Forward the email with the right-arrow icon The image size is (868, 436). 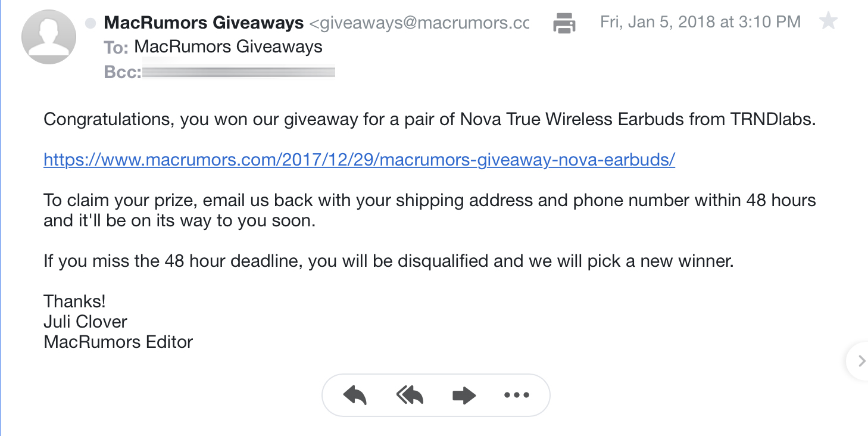pyautogui.click(x=464, y=395)
